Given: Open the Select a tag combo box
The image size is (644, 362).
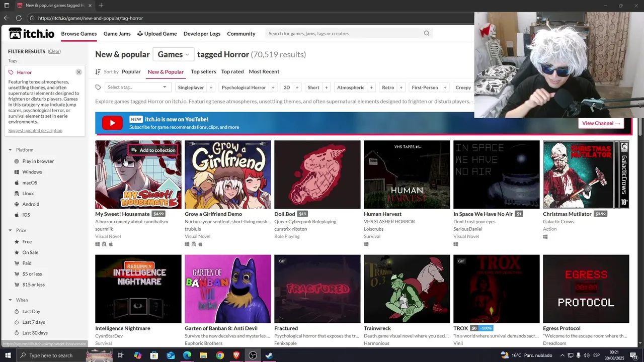Looking at the screenshot, I should click(138, 87).
